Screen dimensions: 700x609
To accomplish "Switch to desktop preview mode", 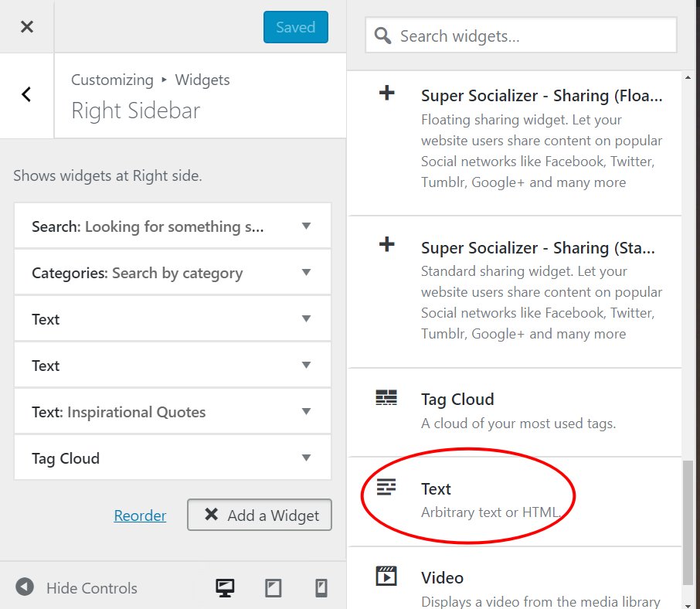I will tap(224, 587).
